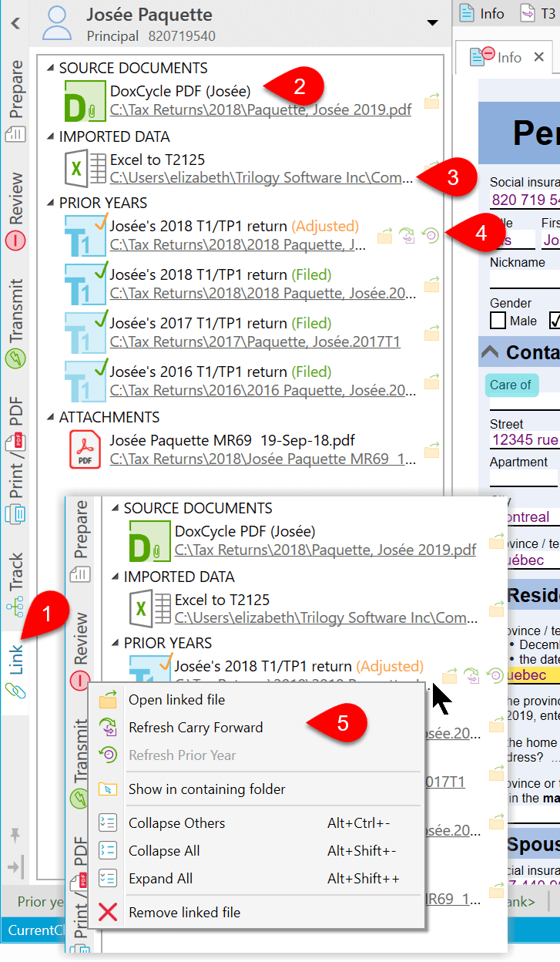Click Refresh Prior Year icon on Adjusted row, top panel

click(431, 236)
